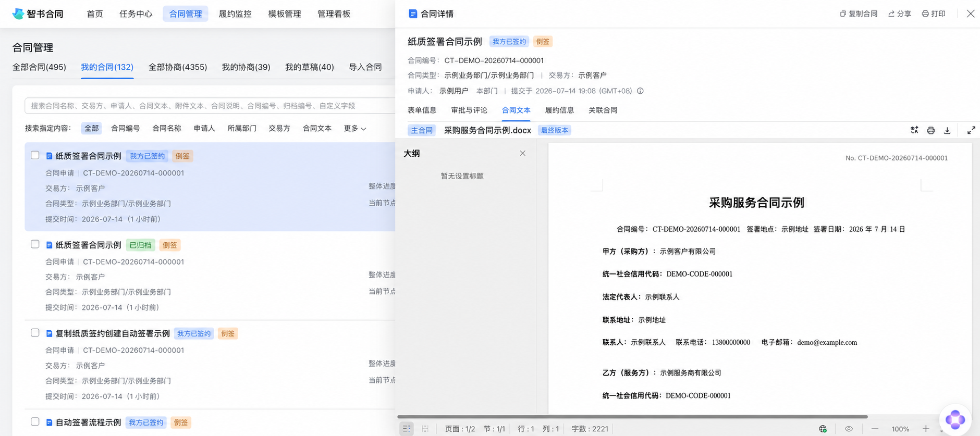This screenshot has width=980, height=436.
Task: Zoom out with the minus button
Action: (875, 429)
